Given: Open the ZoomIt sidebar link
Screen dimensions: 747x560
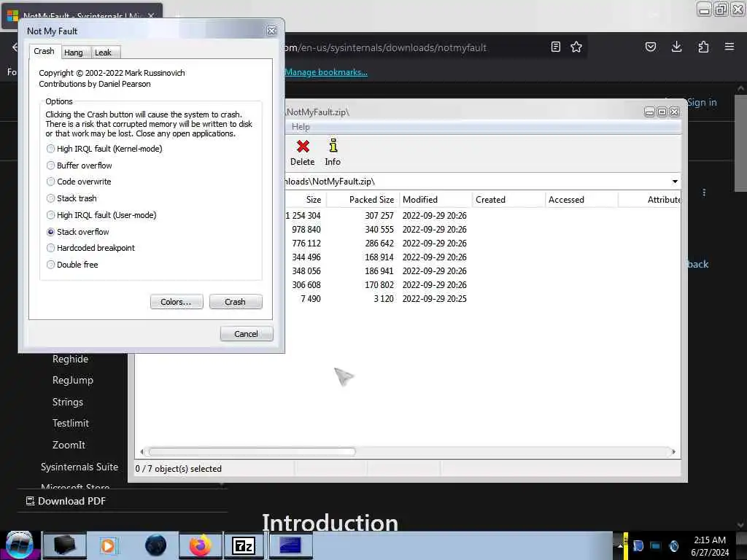Looking at the screenshot, I should [69, 445].
